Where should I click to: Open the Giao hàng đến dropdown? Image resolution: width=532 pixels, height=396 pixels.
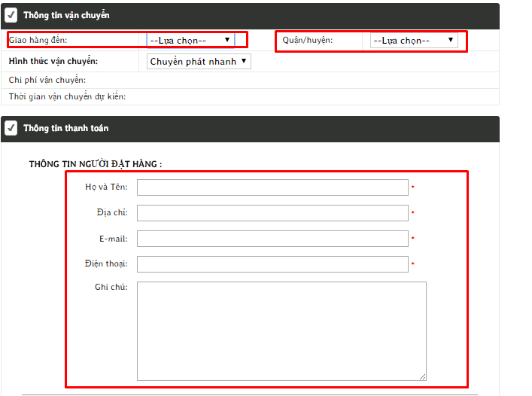click(x=190, y=40)
